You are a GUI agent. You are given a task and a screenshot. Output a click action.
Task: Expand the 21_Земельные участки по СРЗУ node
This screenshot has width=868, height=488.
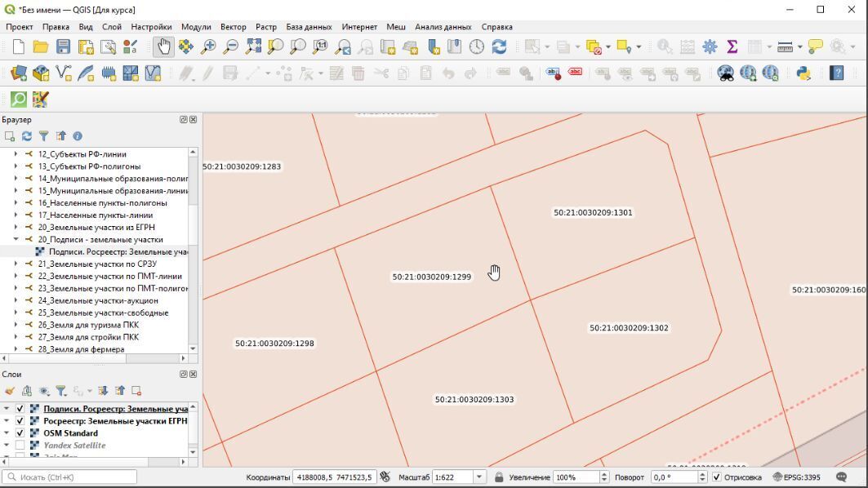16,264
